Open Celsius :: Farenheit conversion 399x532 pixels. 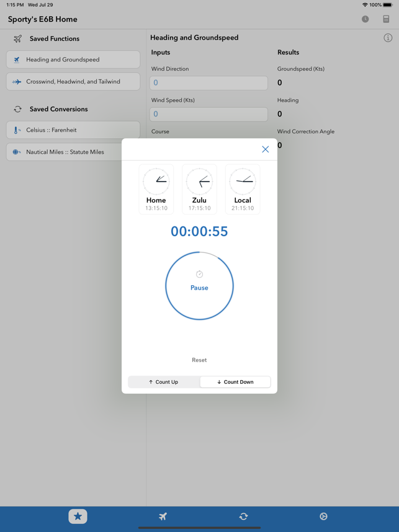pyautogui.click(x=73, y=130)
